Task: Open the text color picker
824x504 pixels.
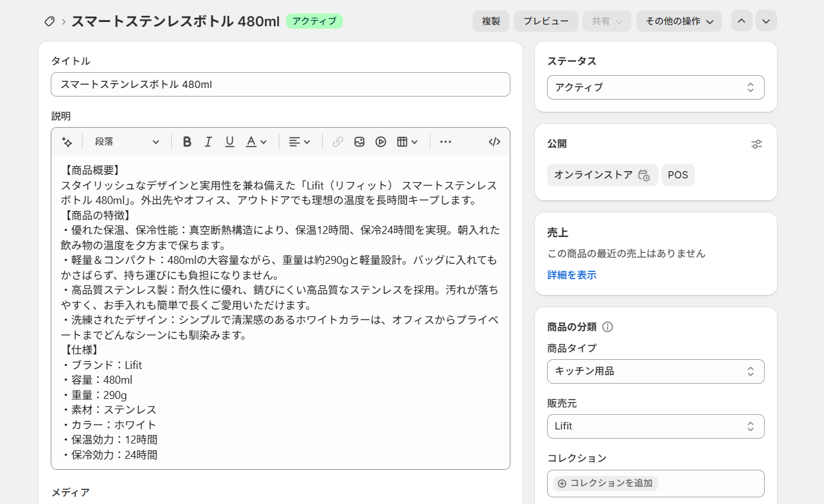Action: (257, 142)
